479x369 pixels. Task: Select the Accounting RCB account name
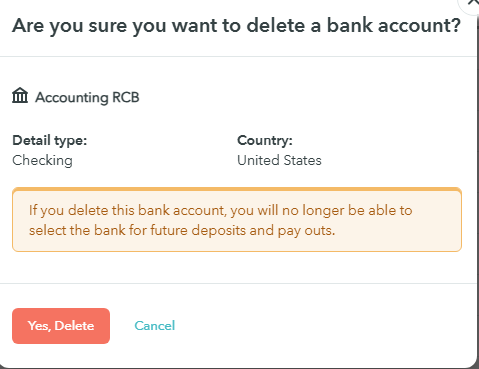coord(87,97)
